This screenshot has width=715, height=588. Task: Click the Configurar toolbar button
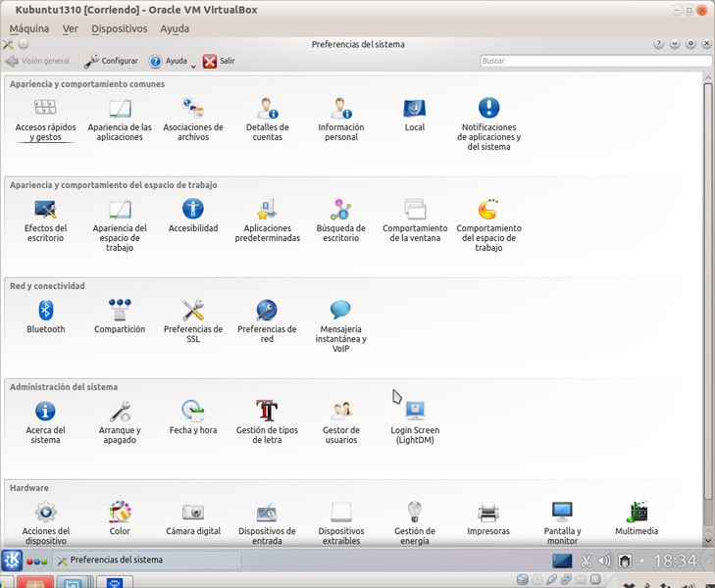tap(112, 61)
